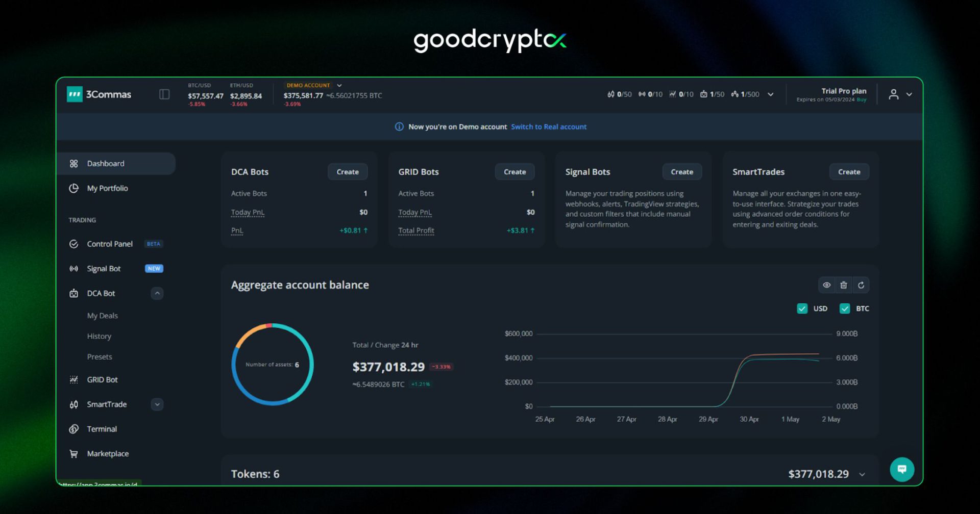The height and width of the screenshot is (514, 980).
Task: Click the SmartTrade sidebar icon
Action: click(74, 404)
